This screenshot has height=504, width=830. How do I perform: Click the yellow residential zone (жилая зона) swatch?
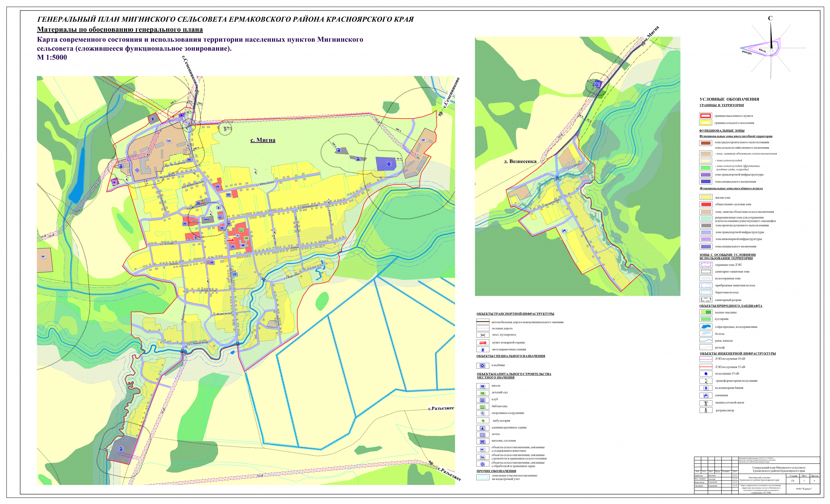pos(706,198)
